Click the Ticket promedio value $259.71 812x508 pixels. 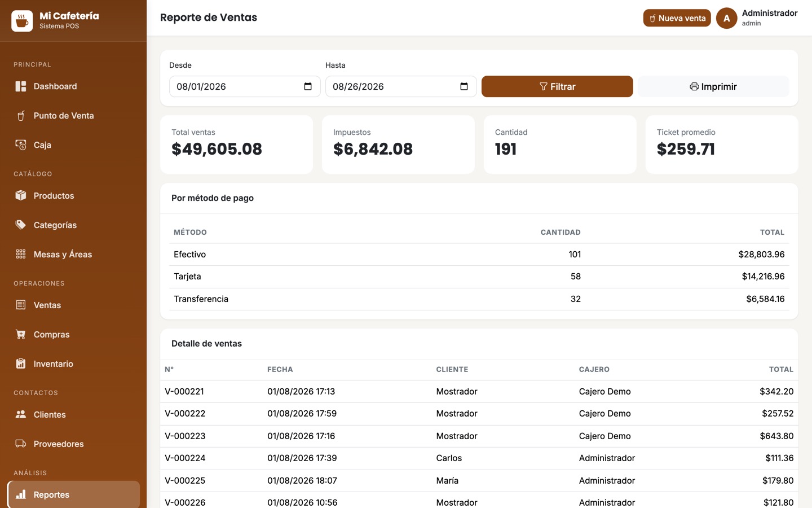coord(686,149)
